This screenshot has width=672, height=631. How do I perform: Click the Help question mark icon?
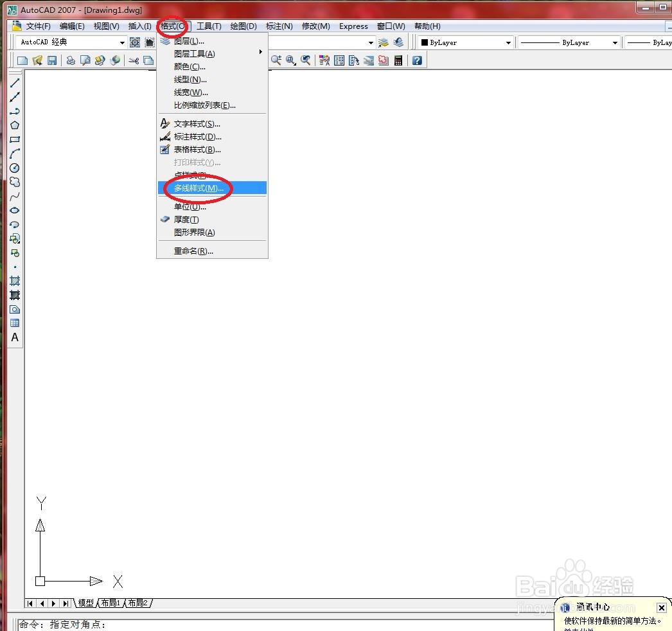417,60
